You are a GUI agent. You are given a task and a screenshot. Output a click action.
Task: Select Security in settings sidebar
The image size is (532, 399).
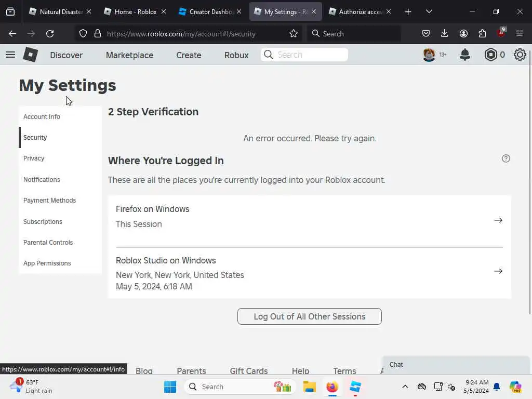click(60, 137)
